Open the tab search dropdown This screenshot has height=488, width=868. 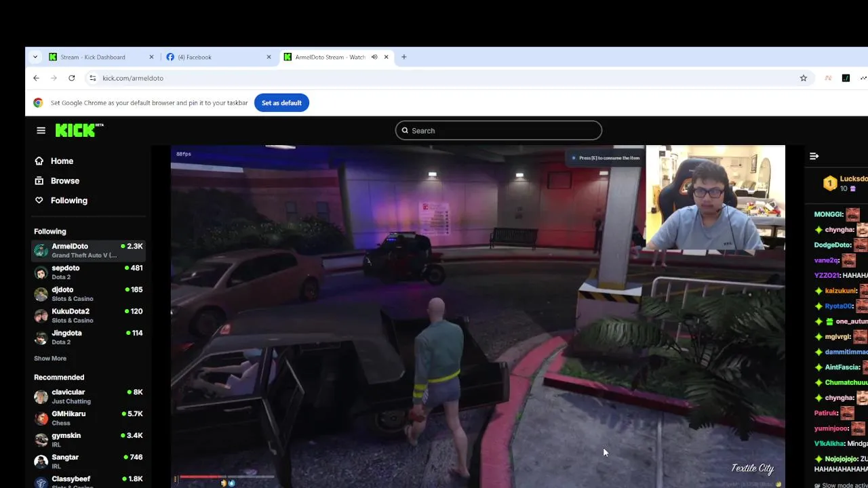coord(35,57)
